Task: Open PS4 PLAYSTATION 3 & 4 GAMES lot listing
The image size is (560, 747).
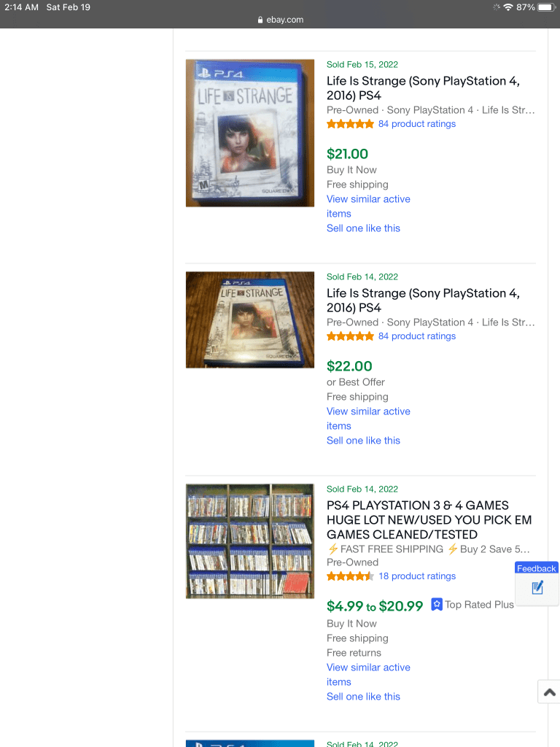Action: click(x=429, y=519)
